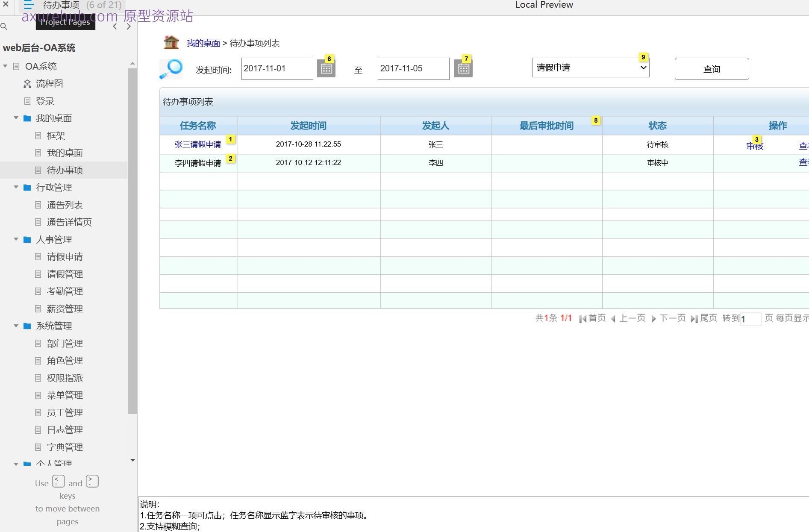Open 我的桌面 page under 我的桌面 folder
The image size is (809, 532).
tap(65, 153)
